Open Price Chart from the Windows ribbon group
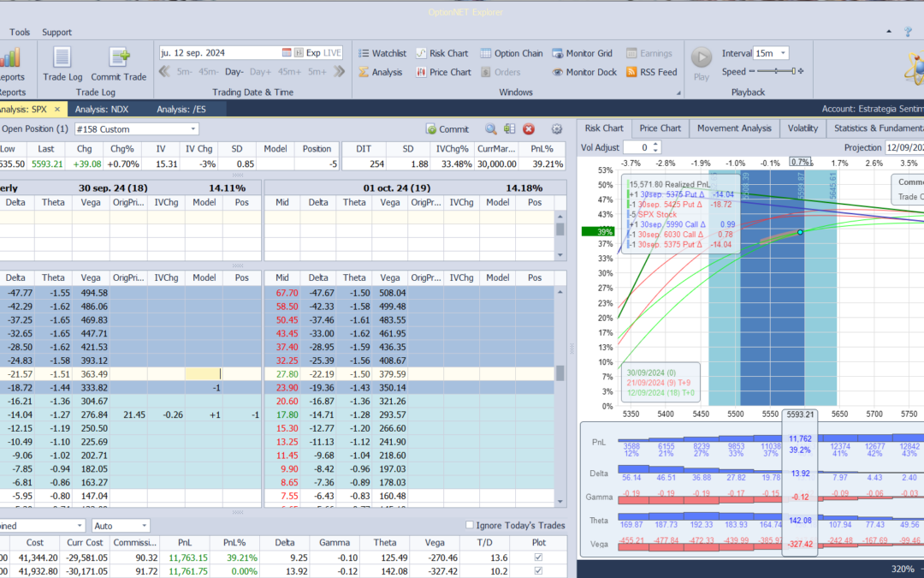This screenshot has width=924, height=578. pos(444,72)
